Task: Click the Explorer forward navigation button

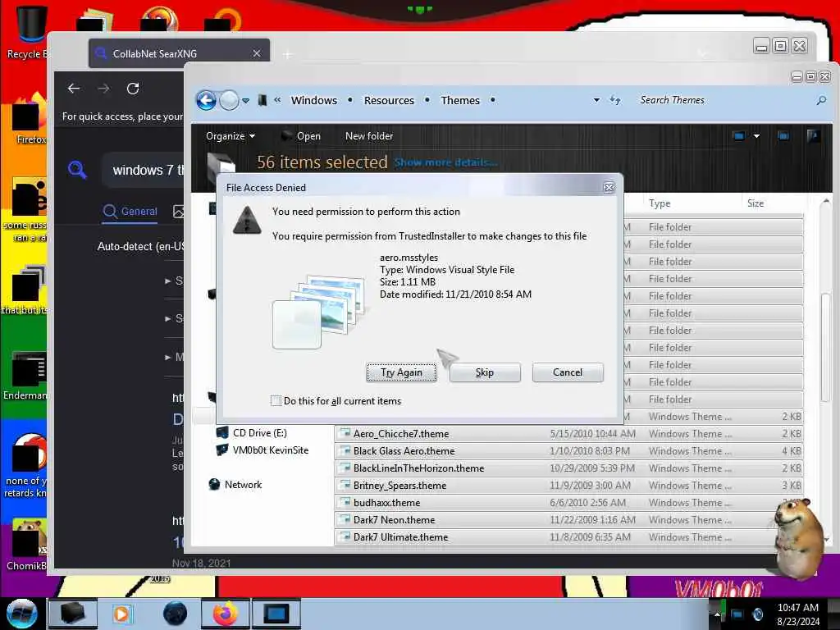Action: click(x=230, y=100)
